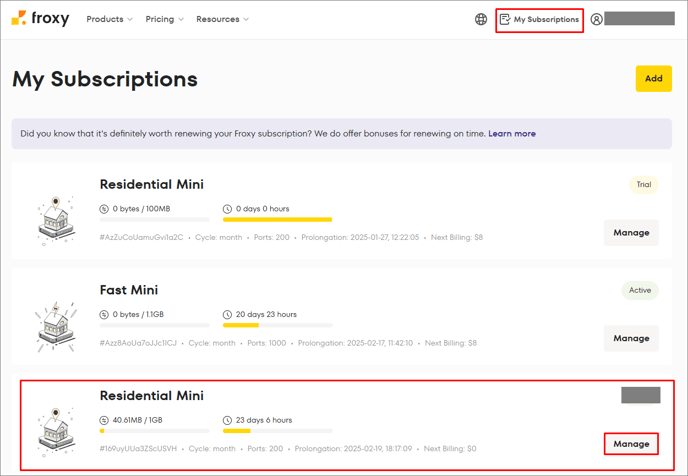Click the 20 days 23 hours text
688x476 pixels.
(266, 315)
